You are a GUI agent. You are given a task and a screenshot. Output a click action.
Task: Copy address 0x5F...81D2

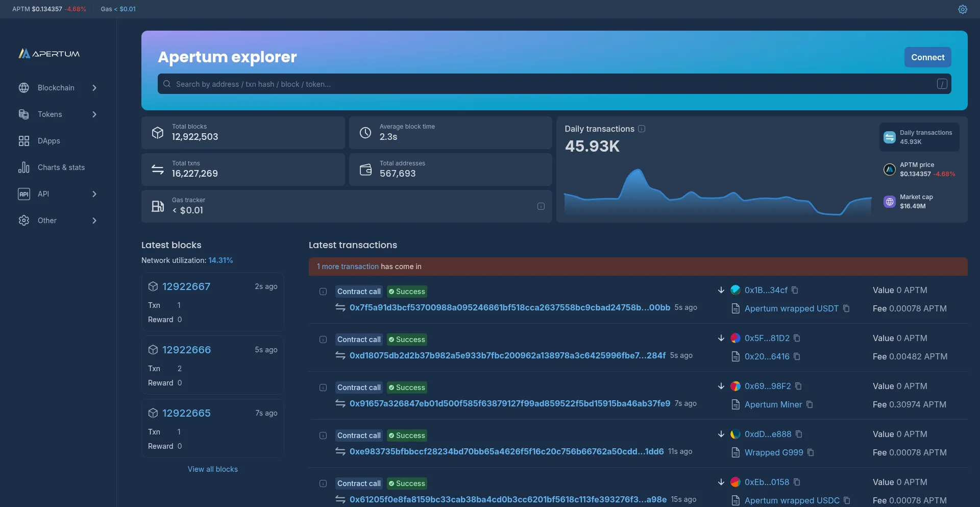click(797, 338)
